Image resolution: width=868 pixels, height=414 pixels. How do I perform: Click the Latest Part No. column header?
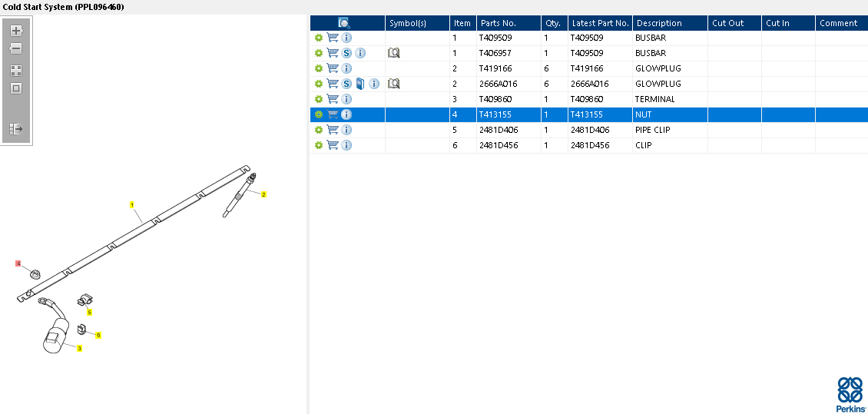tap(600, 23)
